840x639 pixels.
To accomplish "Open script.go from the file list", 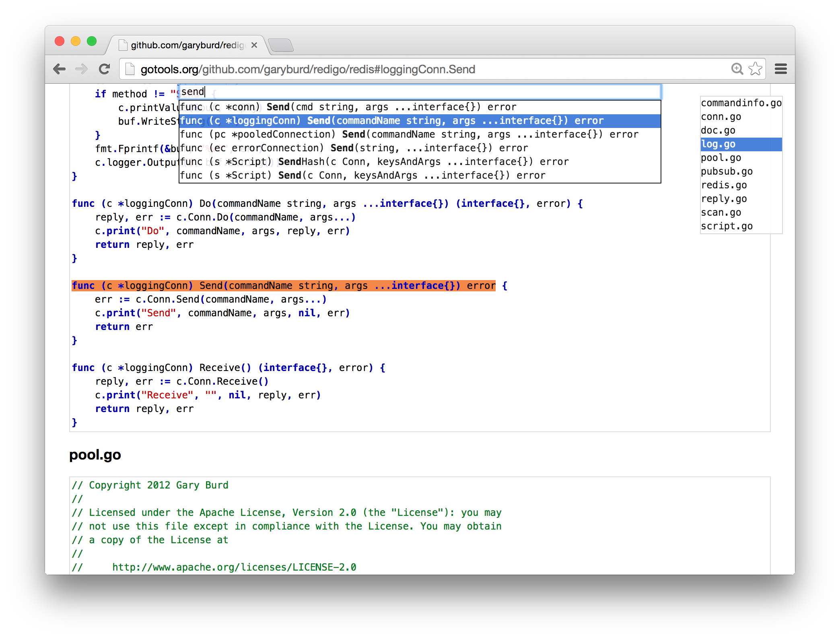I will [726, 226].
